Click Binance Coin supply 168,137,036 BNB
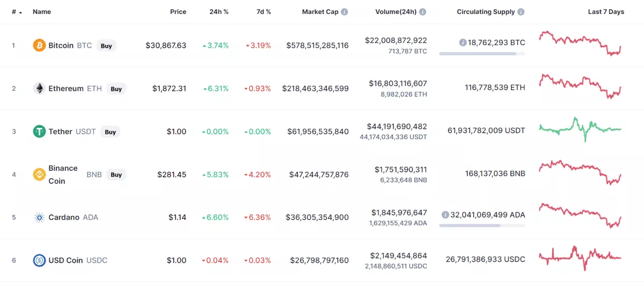Viewport: 644px width, 282px height. click(x=495, y=173)
